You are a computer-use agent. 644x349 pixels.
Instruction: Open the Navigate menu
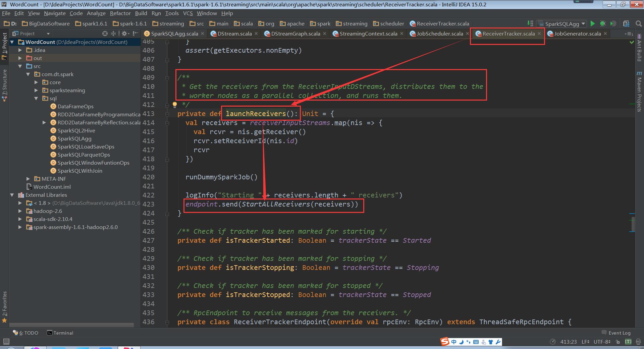pos(55,13)
